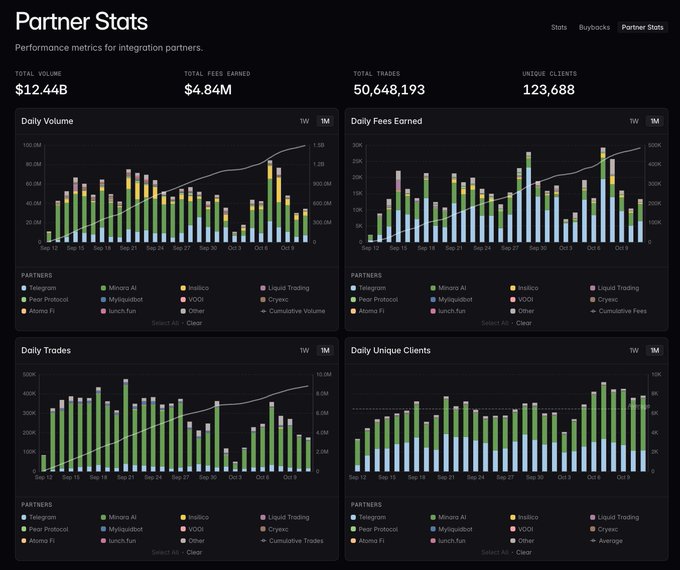Toggle Minara AI in Daily Fees Earned legend
Screen dimensions: 680x570
(448, 288)
